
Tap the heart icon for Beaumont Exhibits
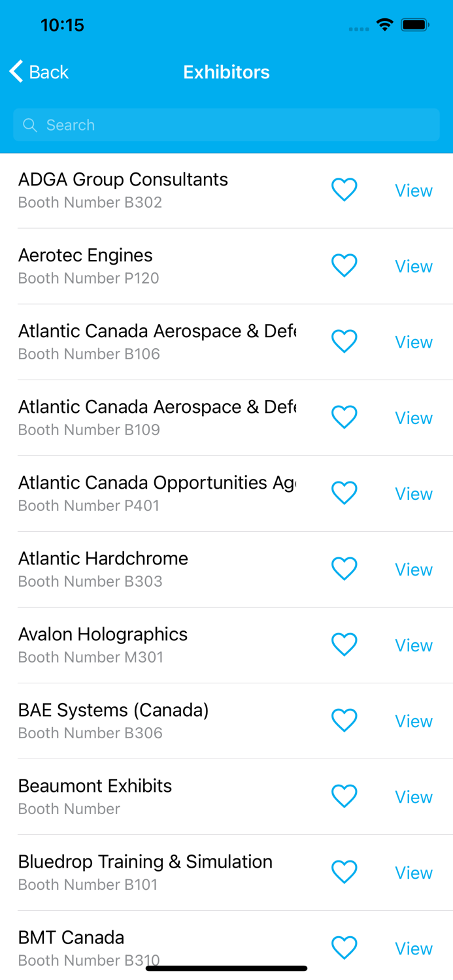tap(344, 796)
